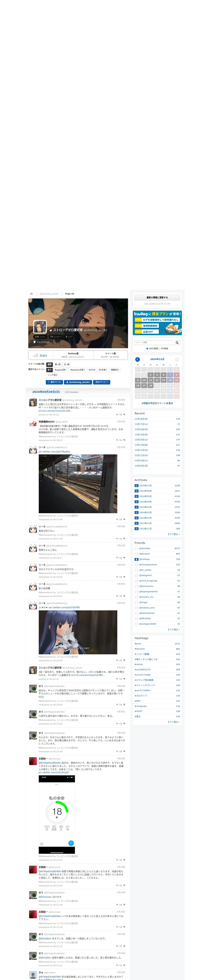Like the NERV tweet retweeted at 06:28:03
Viewport: 210px width, 980px height.
pos(124,440)
